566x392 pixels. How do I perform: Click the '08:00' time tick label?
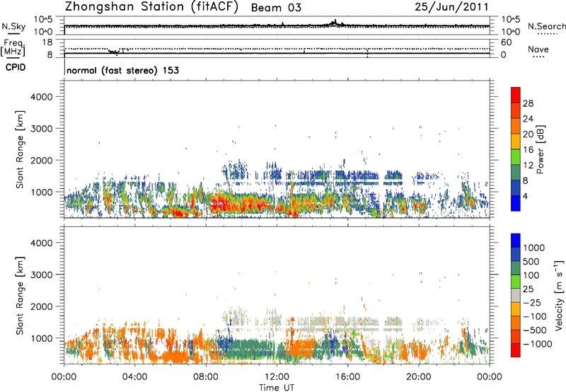(x=206, y=377)
